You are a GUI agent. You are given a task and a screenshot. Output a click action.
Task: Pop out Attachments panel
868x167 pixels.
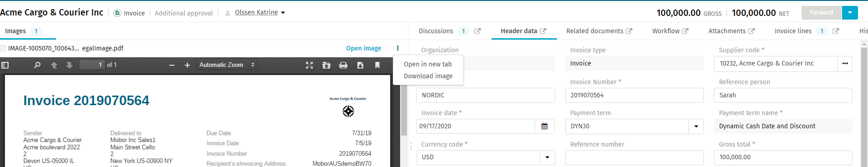751,31
